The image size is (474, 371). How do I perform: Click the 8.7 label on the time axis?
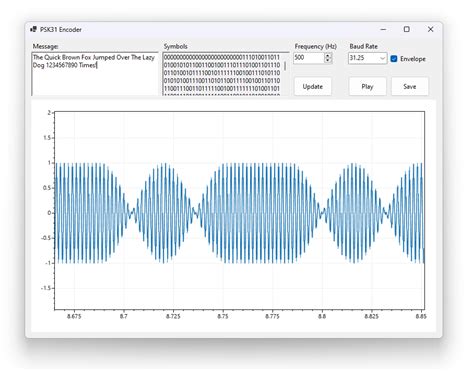123,316
